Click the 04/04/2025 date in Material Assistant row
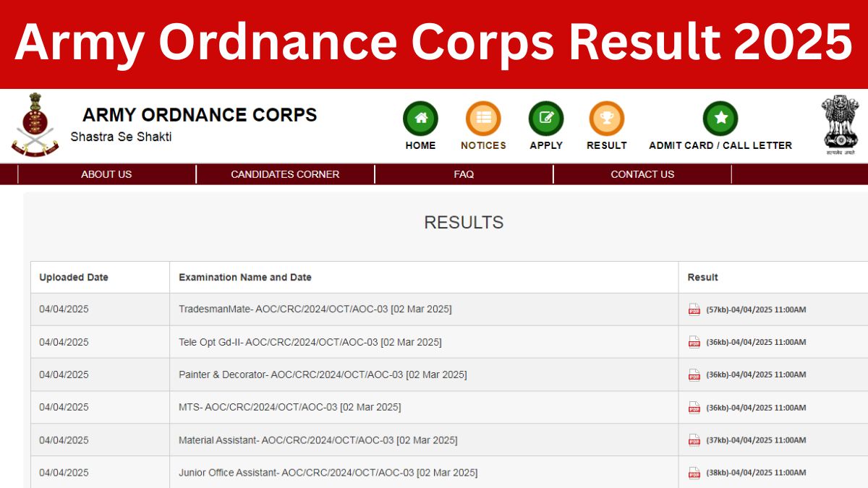 64,440
